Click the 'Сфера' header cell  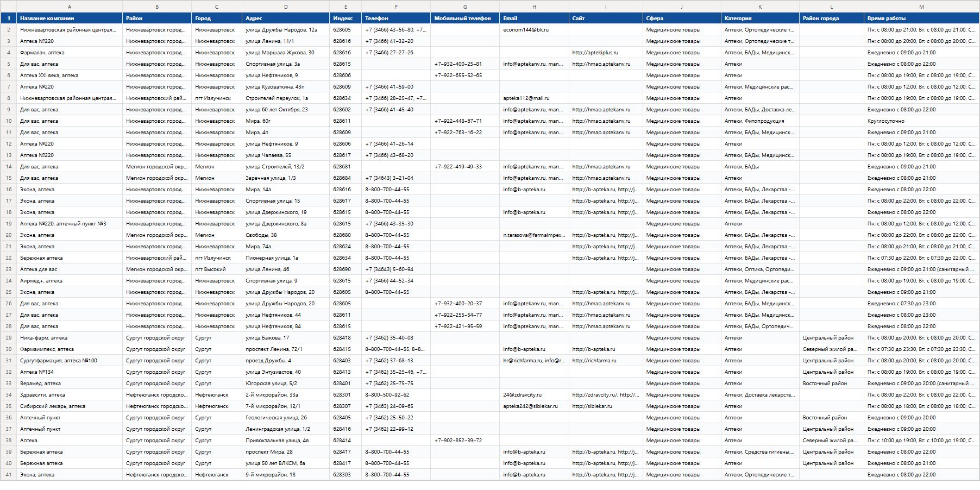(x=682, y=18)
